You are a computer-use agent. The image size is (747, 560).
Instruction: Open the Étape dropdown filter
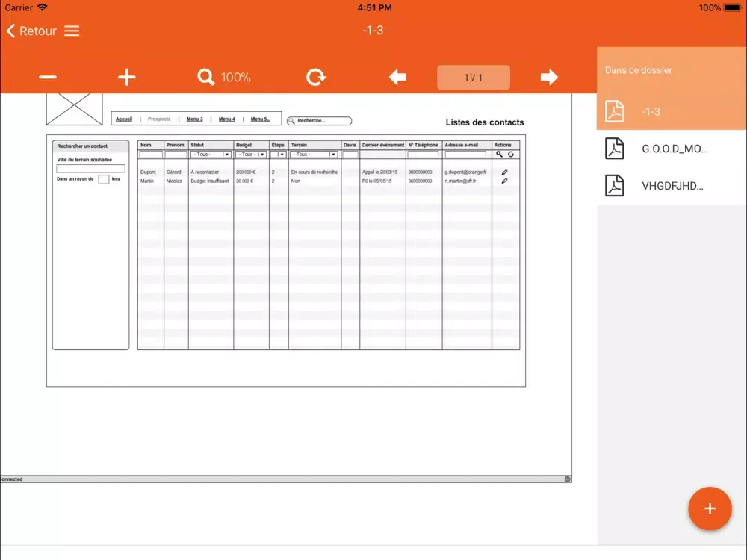pos(278,155)
